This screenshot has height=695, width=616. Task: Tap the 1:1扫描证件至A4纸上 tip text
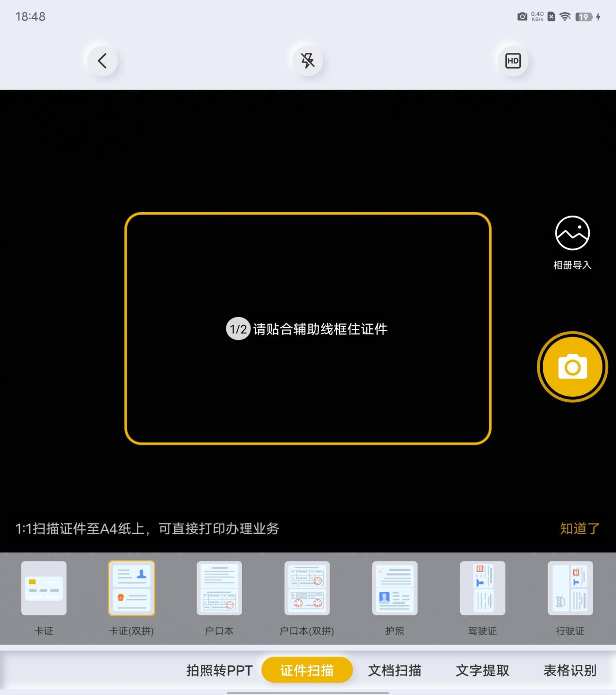(147, 528)
